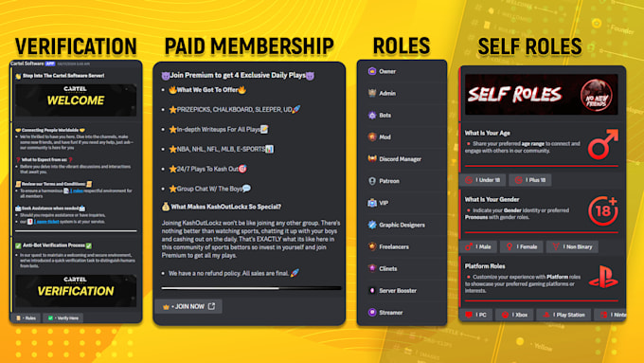Screen dimensions: 644x363
Task: Select the Graphic Designers role icon
Action: point(372,225)
